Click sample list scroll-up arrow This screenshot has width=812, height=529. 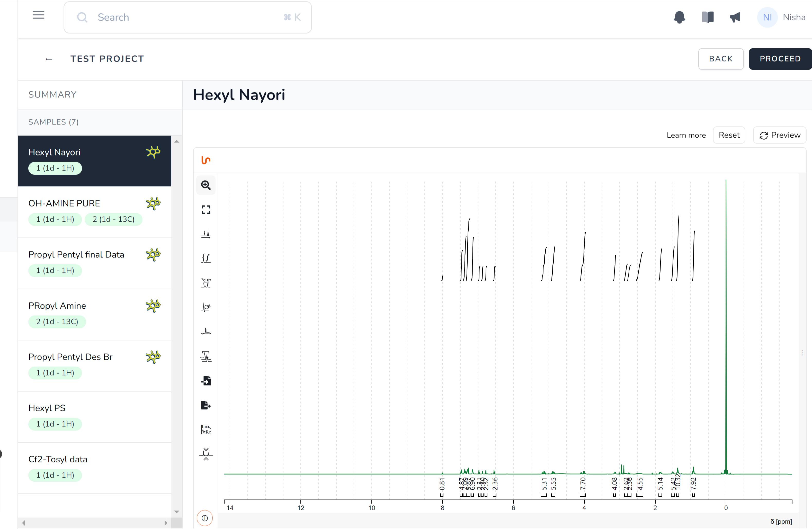177,141
